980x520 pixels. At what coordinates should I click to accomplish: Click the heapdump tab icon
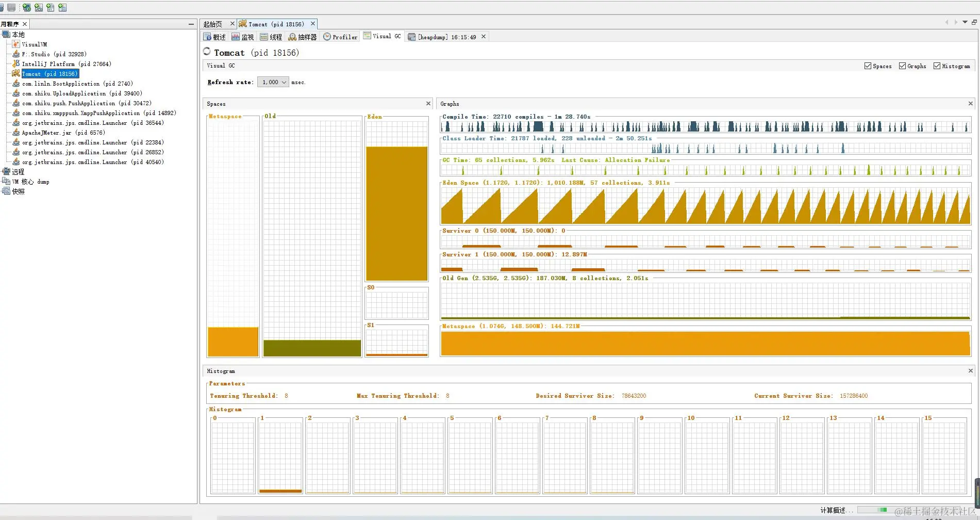pos(411,37)
